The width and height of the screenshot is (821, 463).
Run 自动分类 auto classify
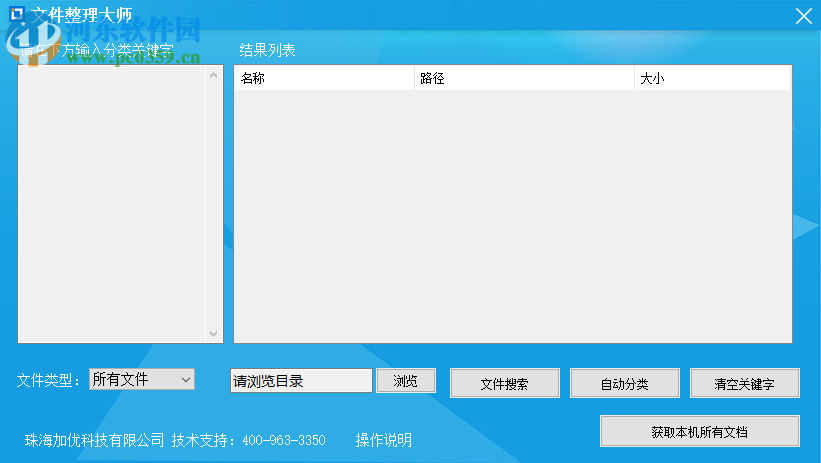pyautogui.click(x=625, y=383)
